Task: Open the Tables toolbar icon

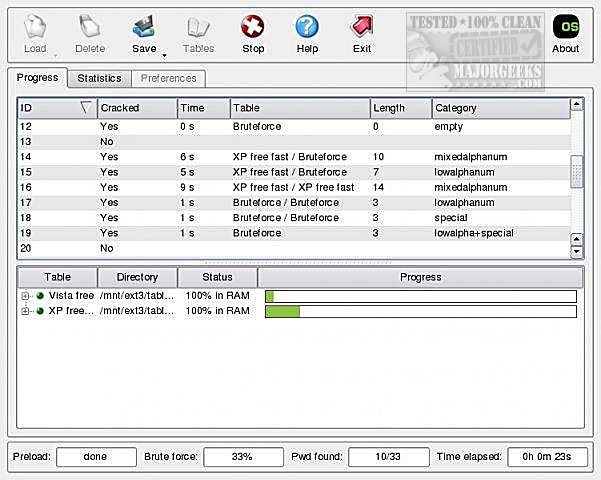Action: (x=198, y=26)
